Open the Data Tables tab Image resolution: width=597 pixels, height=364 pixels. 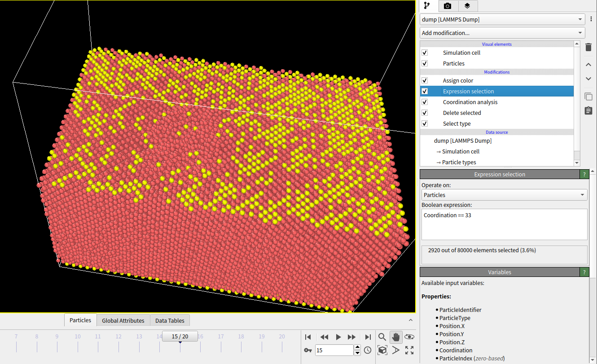click(170, 320)
